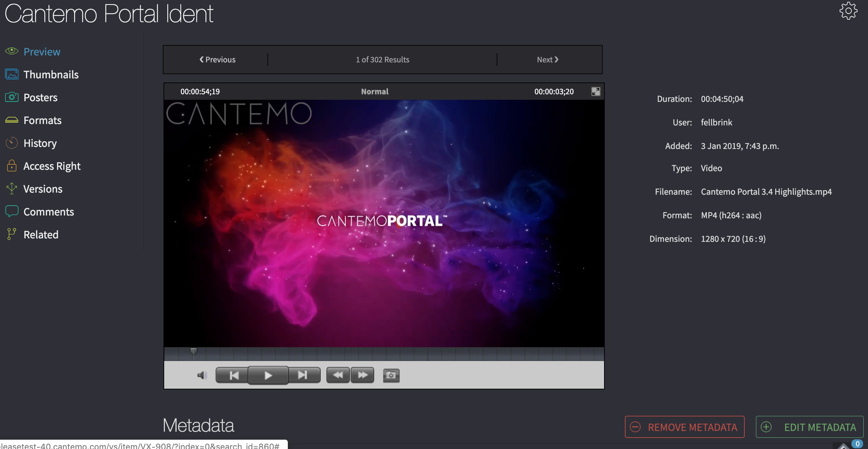Click the Access Right lock icon
The image size is (868, 449).
coord(12,166)
